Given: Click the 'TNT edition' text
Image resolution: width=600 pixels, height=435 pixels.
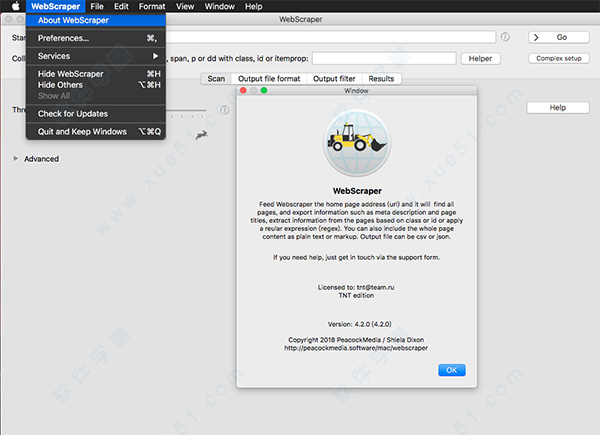Looking at the screenshot, I should pyautogui.click(x=356, y=295).
